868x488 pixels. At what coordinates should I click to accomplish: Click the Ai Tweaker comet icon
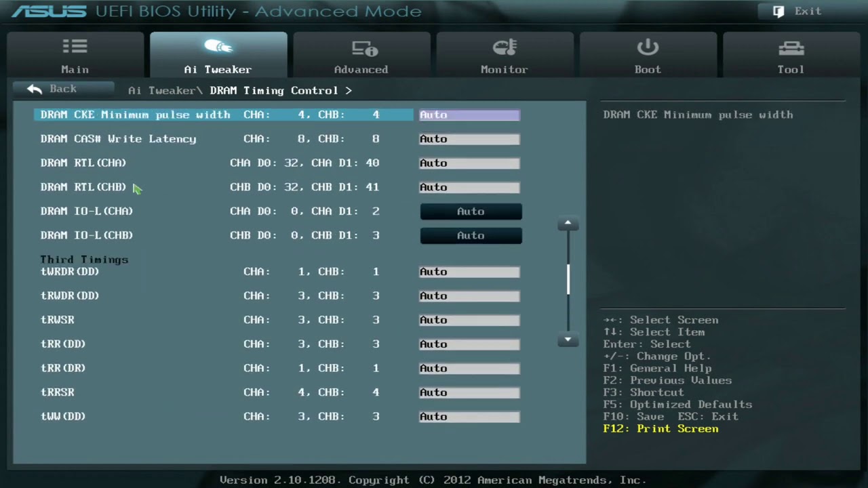click(218, 46)
